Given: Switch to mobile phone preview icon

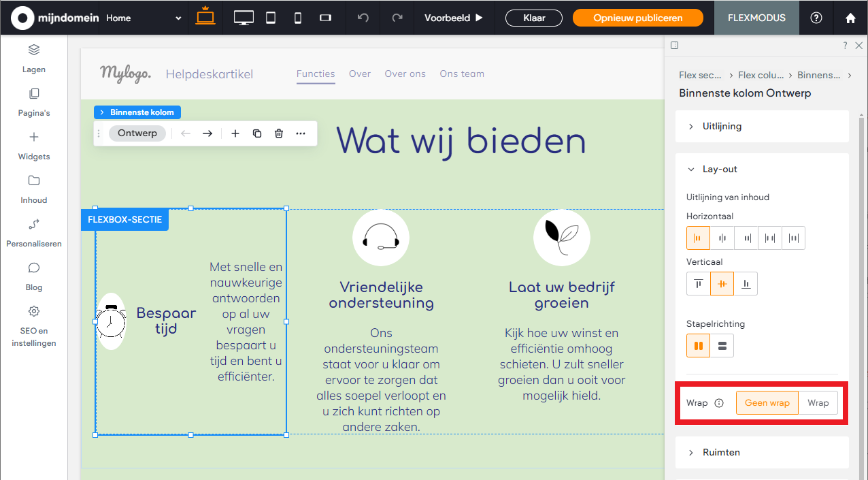Looking at the screenshot, I should coord(297,18).
